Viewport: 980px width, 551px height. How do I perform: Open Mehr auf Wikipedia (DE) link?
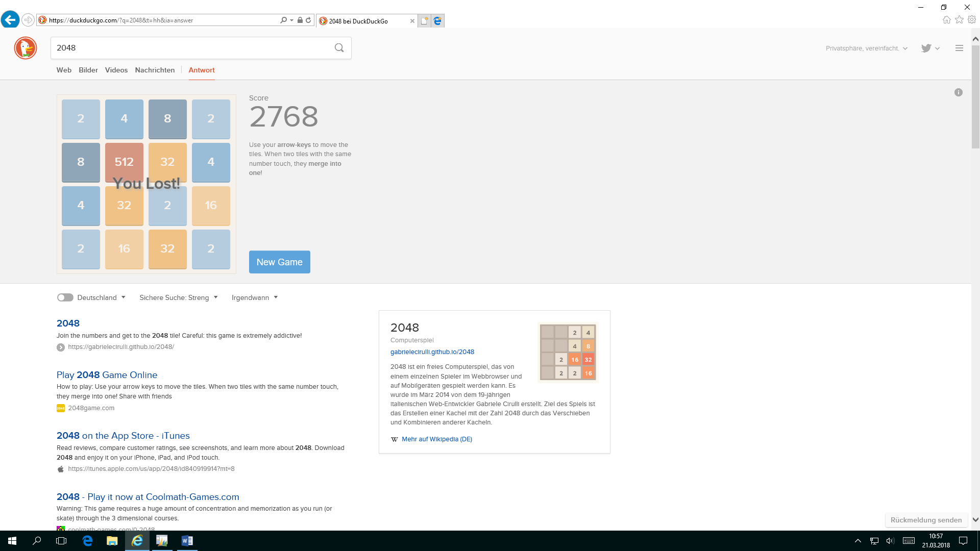click(x=436, y=439)
